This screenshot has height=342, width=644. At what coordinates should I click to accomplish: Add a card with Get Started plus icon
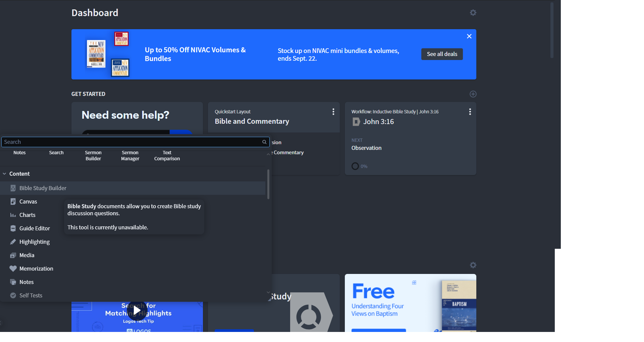473,94
